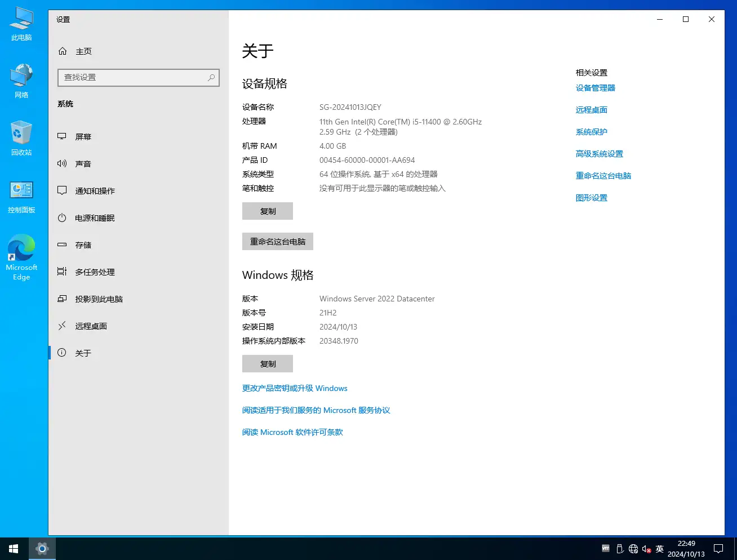This screenshot has height=560, width=737.
Task: Open the 远程桌面 related settings link
Action: (x=592, y=110)
